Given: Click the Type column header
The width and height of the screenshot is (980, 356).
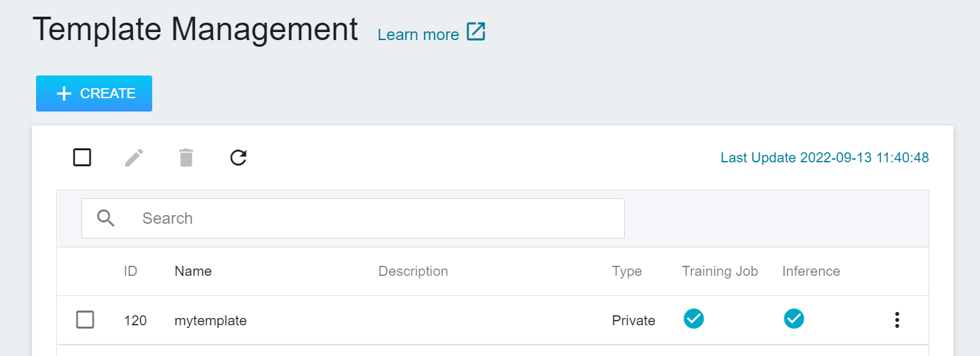Looking at the screenshot, I should pos(627,271).
